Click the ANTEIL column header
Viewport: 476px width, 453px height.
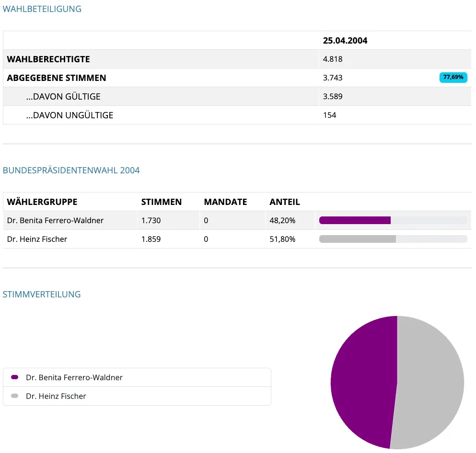pos(284,202)
